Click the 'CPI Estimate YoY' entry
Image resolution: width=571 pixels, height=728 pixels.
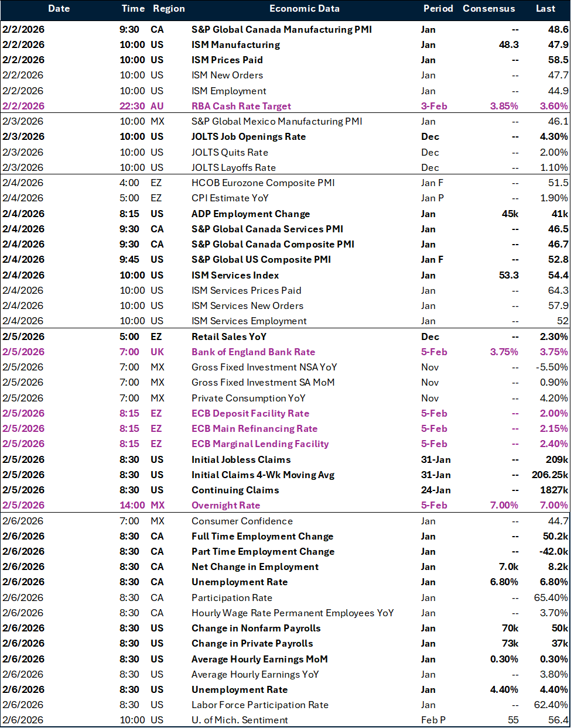click(230, 198)
